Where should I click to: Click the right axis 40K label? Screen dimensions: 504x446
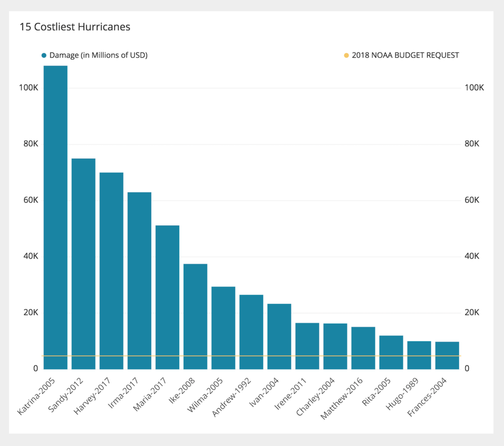click(x=472, y=257)
